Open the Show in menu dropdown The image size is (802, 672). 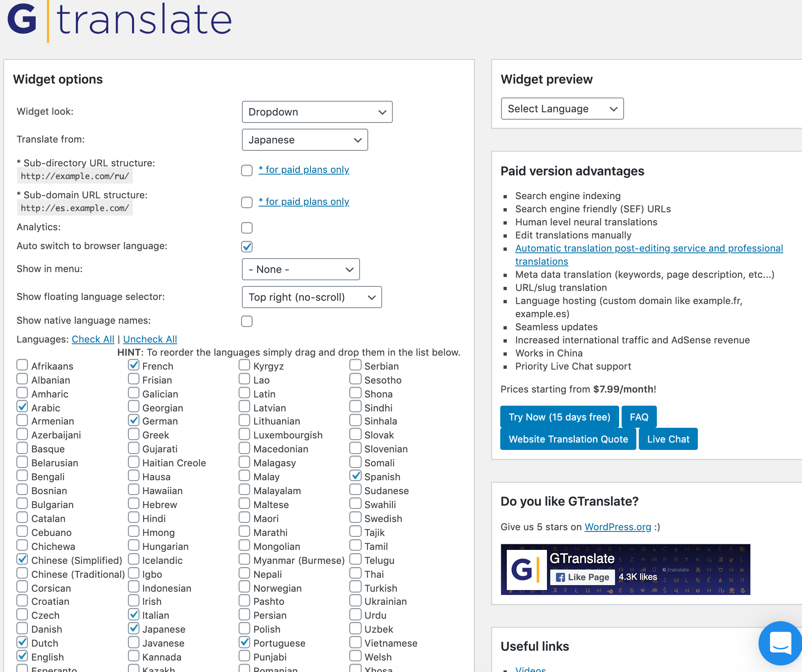[x=301, y=269]
